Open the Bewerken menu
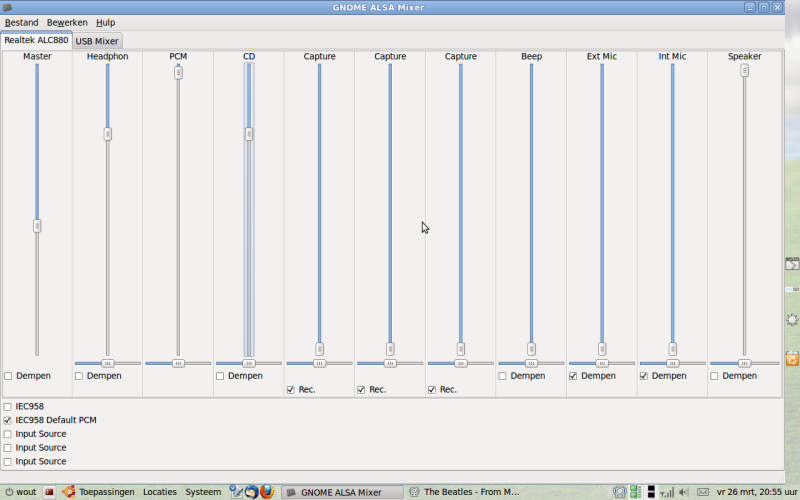800x500 pixels. click(x=67, y=22)
